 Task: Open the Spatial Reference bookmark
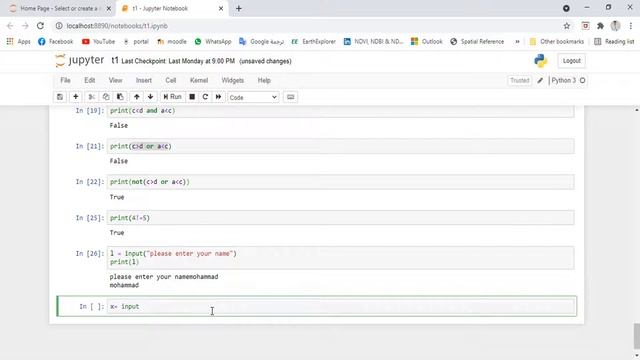click(x=477, y=42)
